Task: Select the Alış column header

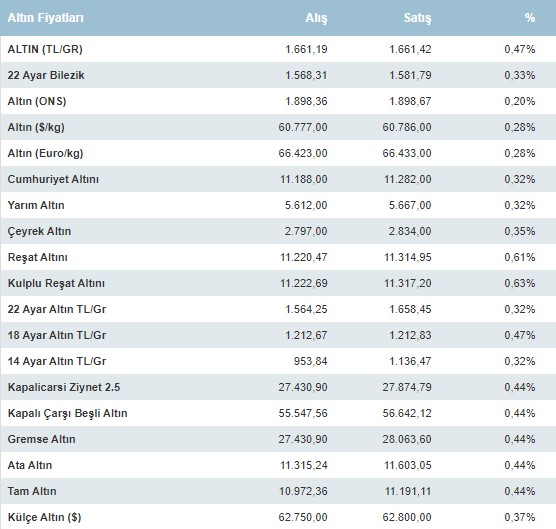Action: click(316, 18)
